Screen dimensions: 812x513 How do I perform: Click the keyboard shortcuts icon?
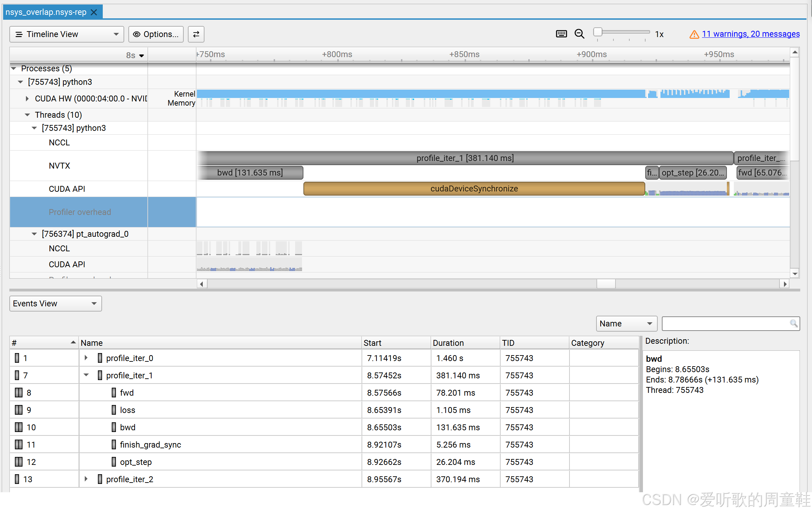561,34
